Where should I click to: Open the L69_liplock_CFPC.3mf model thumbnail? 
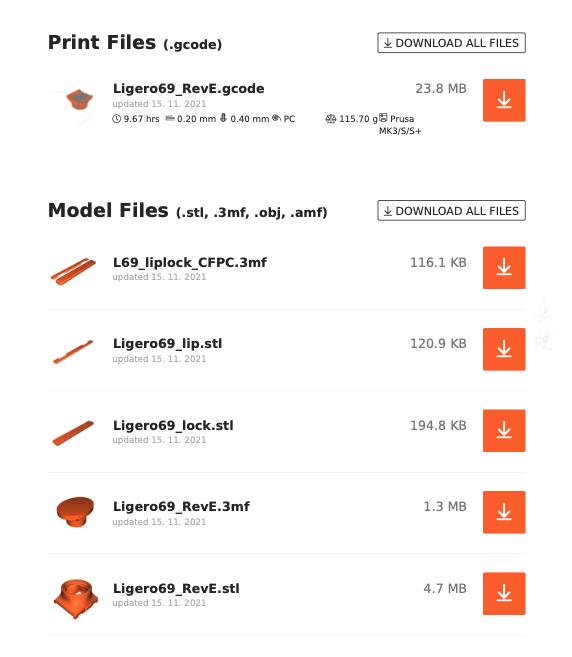73,271
